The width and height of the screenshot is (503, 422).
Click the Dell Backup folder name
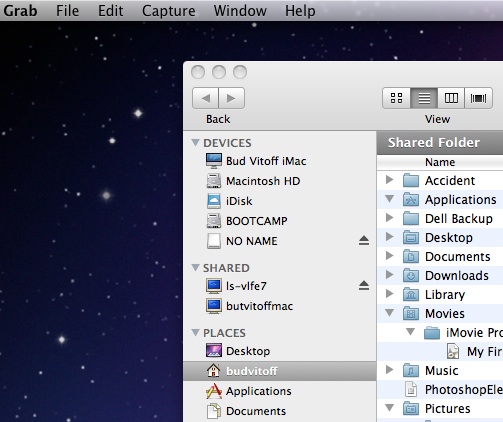tap(459, 219)
